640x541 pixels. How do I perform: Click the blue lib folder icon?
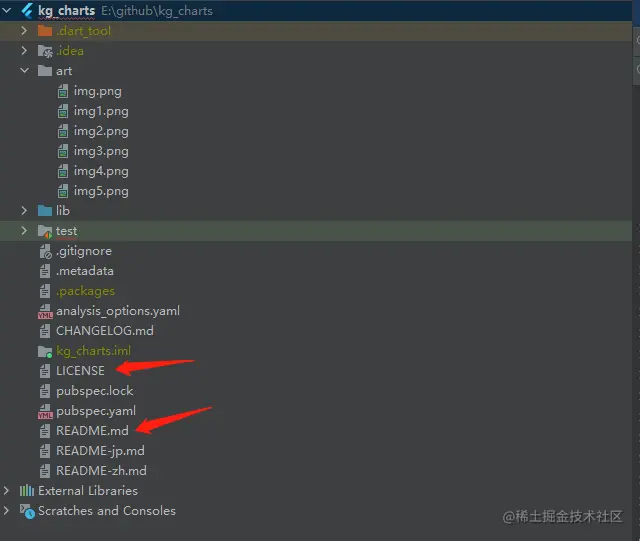[45, 211]
